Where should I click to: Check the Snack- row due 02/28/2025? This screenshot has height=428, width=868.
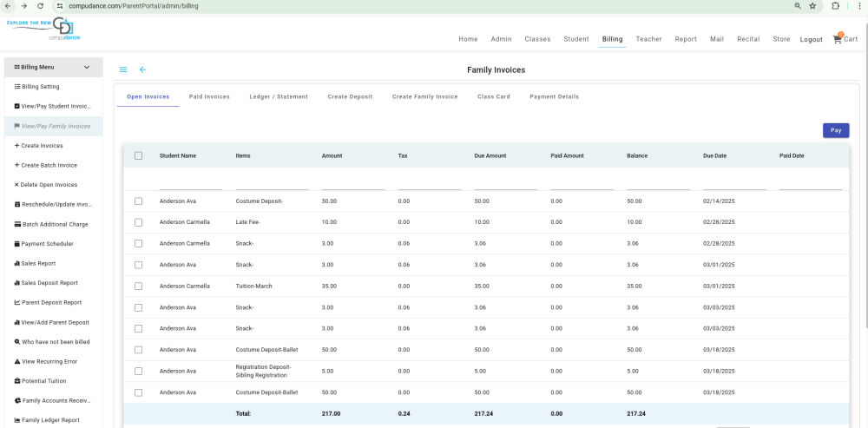138,244
